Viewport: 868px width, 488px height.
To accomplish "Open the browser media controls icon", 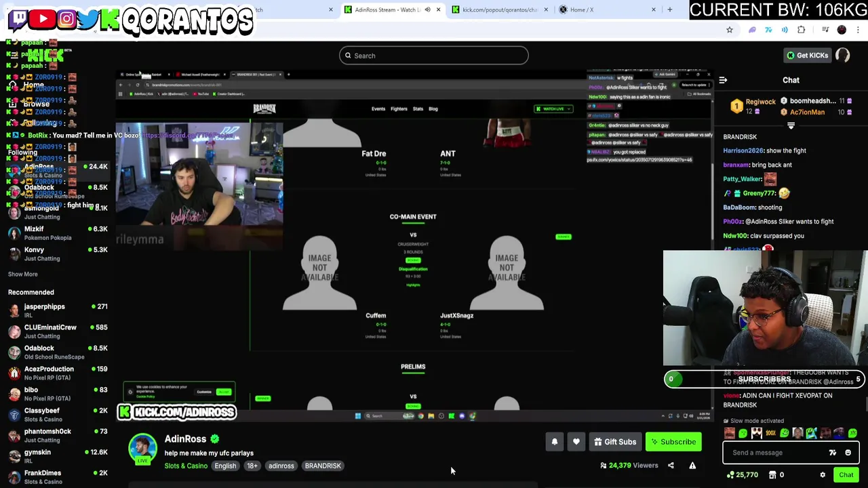I will pos(825,30).
